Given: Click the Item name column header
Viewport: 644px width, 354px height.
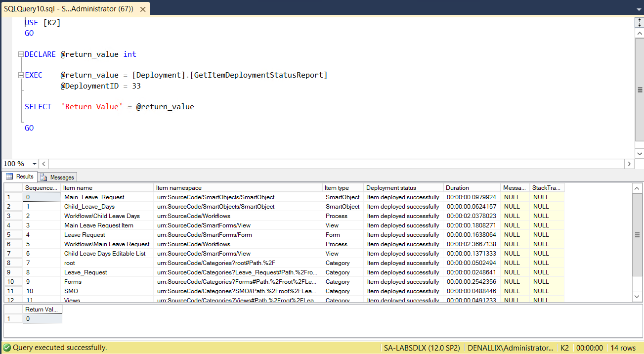Looking at the screenshot, I should click(107, 188).
